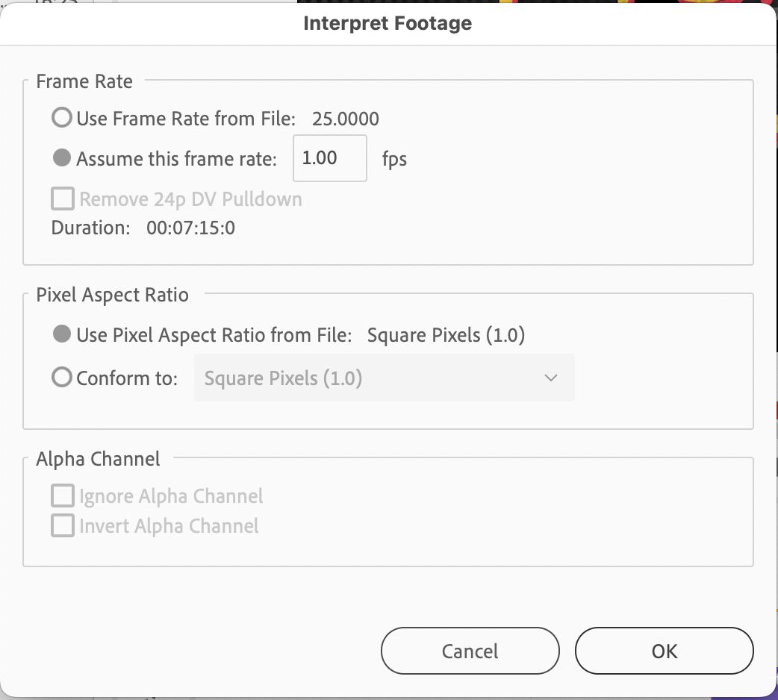
Task: Choose the Conform to radio button
Action: [x=62, y=378]
